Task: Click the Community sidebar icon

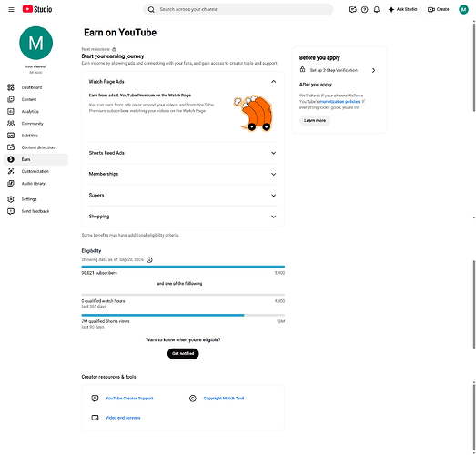Action: click(11, 123)
